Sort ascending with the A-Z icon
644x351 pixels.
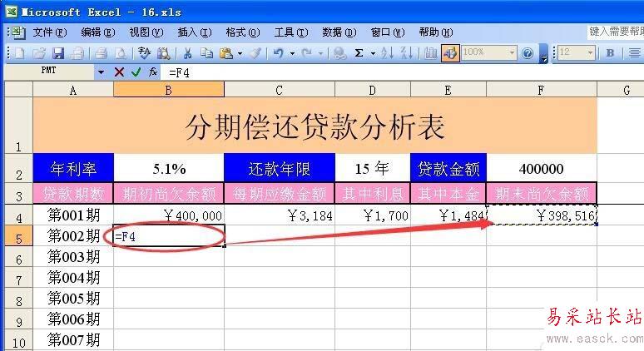coord(387,53)
